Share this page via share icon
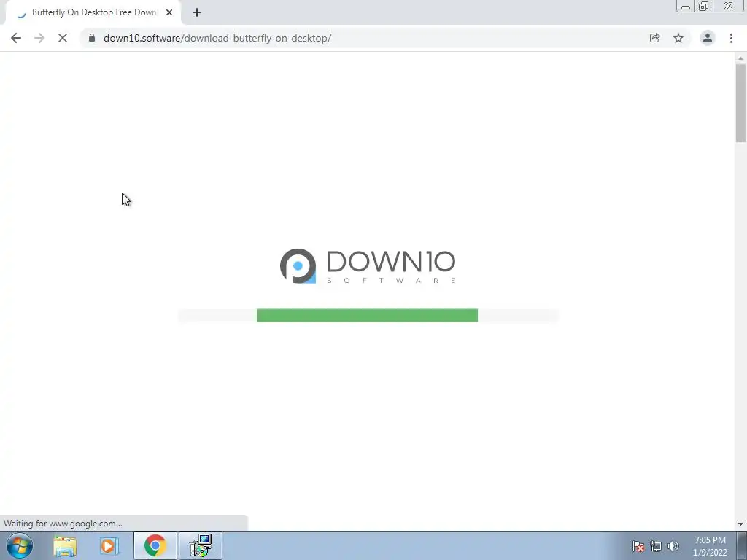 tap(654, 38)
